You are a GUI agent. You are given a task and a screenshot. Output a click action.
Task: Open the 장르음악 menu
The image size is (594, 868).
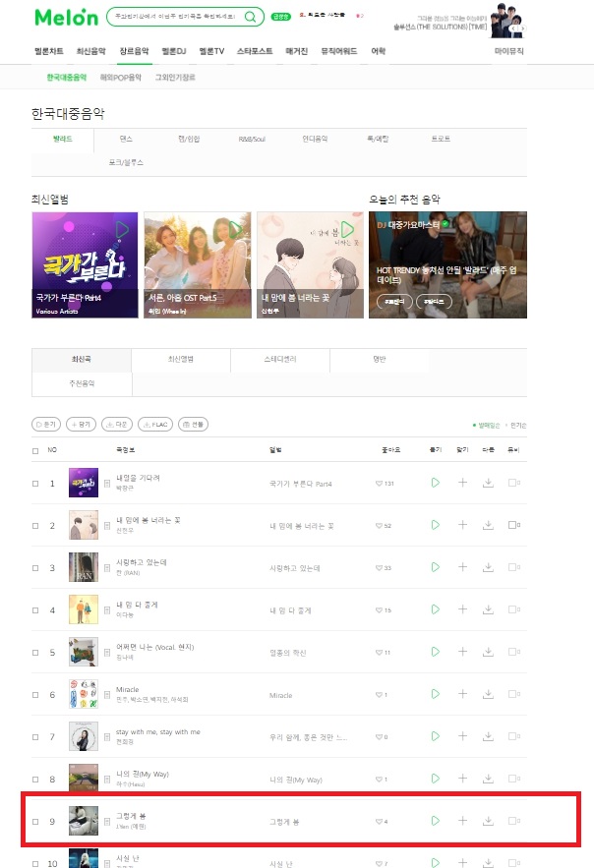[134, 51]
